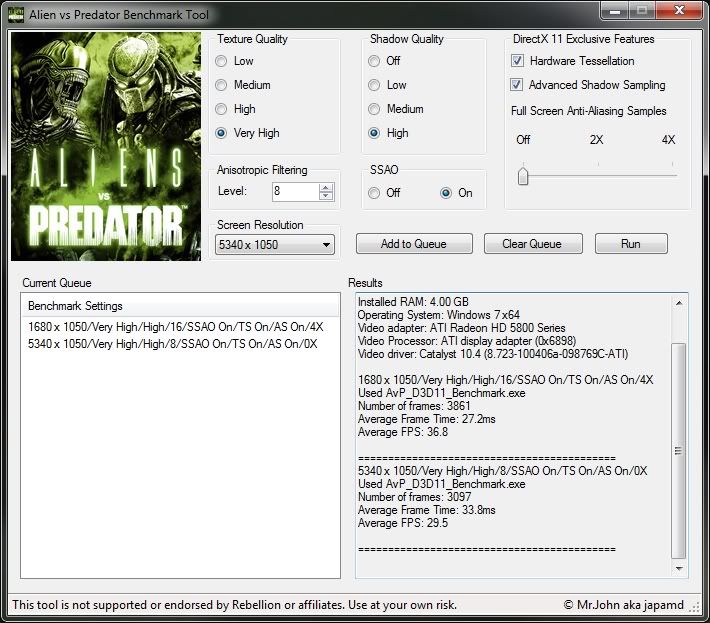
Task: Increase anisotropic filtering level with up arrow
Action: click(326, 187)
